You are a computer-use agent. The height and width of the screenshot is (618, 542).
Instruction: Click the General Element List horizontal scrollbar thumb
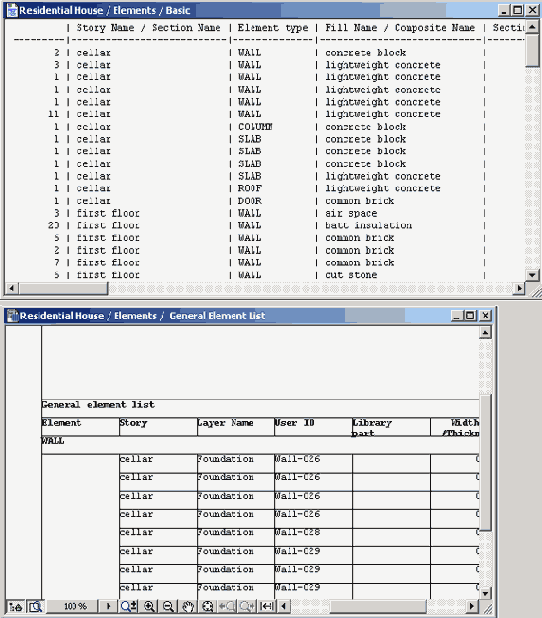click(x=378, y=606)
